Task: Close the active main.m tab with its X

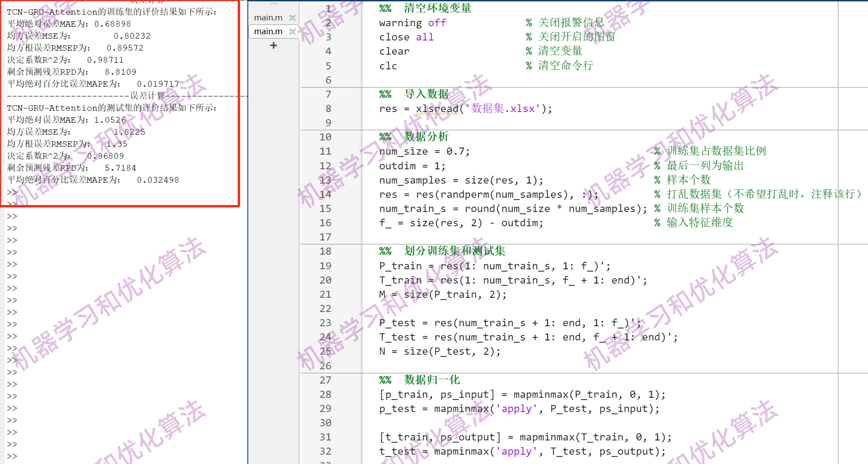Action: coord(292,32)
